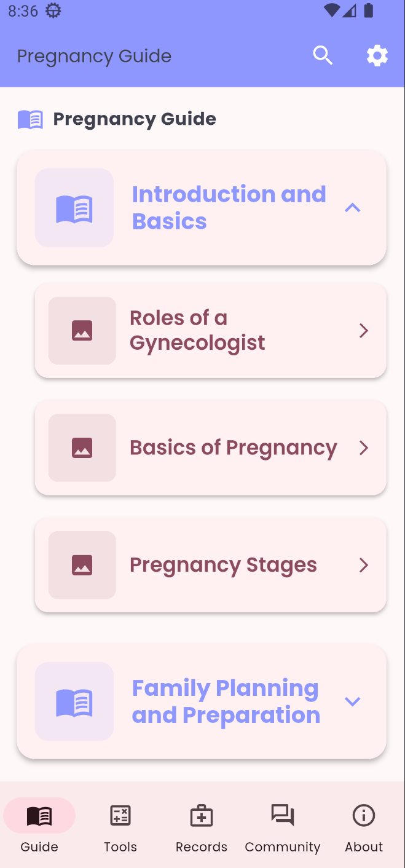Tap the Pregnancy Guide heading book icon
The image size is (405, 868).
[30, 119]
